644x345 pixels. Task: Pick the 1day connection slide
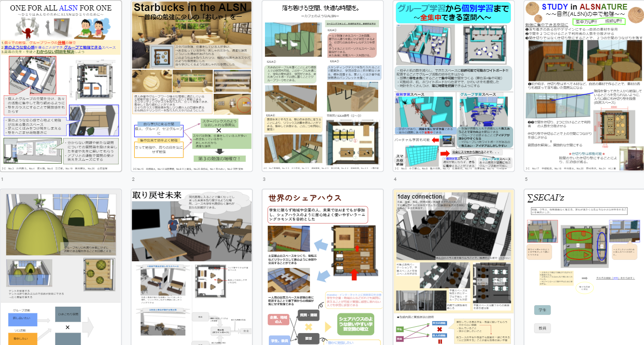click(453, 267)
